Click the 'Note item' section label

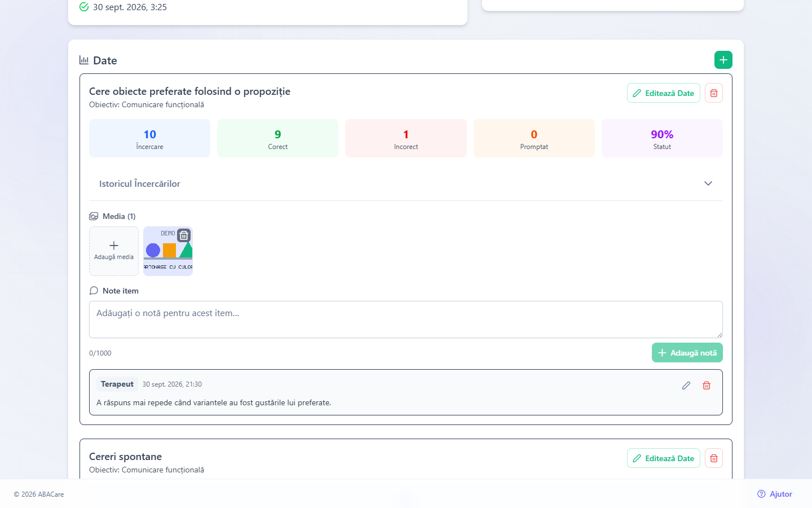coord(121,291)
